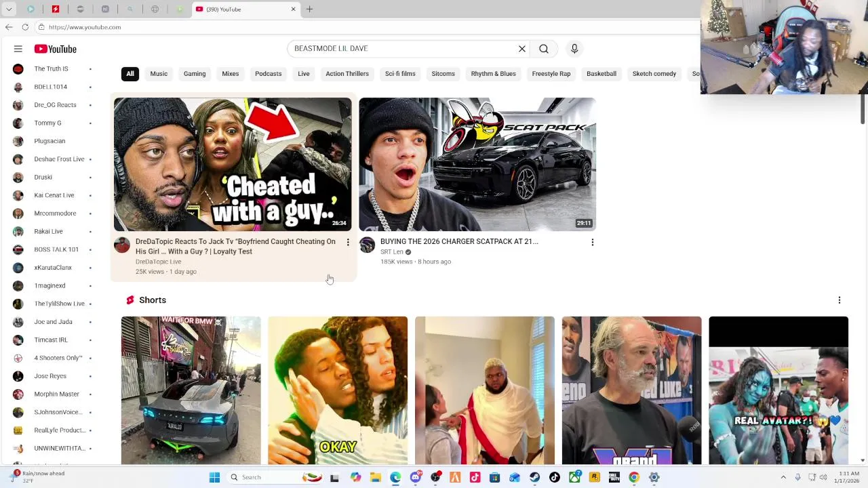Go back with browser back arrow
The image size is (868, 488).
(x=9, y=27)
